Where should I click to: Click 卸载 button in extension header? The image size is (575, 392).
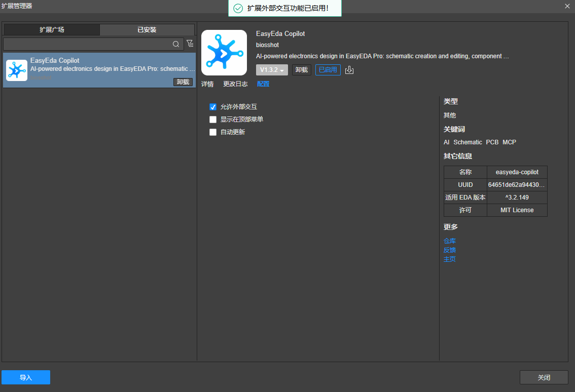(x=301, y=70)
